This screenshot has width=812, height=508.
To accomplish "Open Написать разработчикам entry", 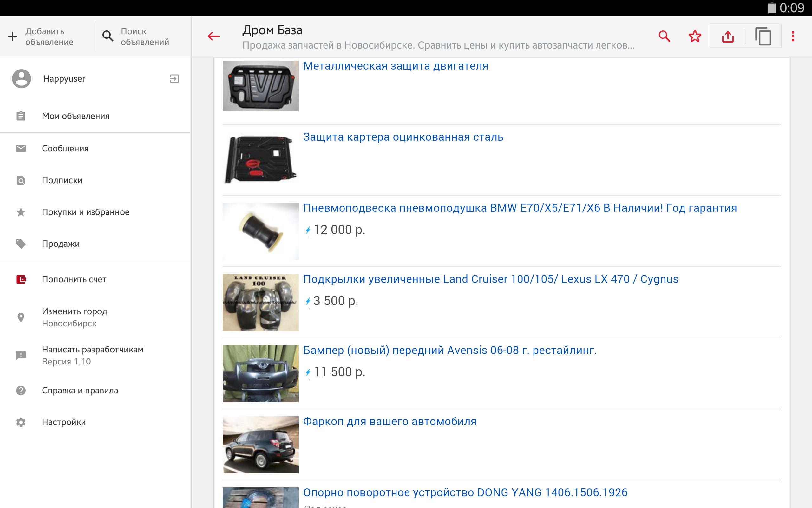I will coord(95,356).
